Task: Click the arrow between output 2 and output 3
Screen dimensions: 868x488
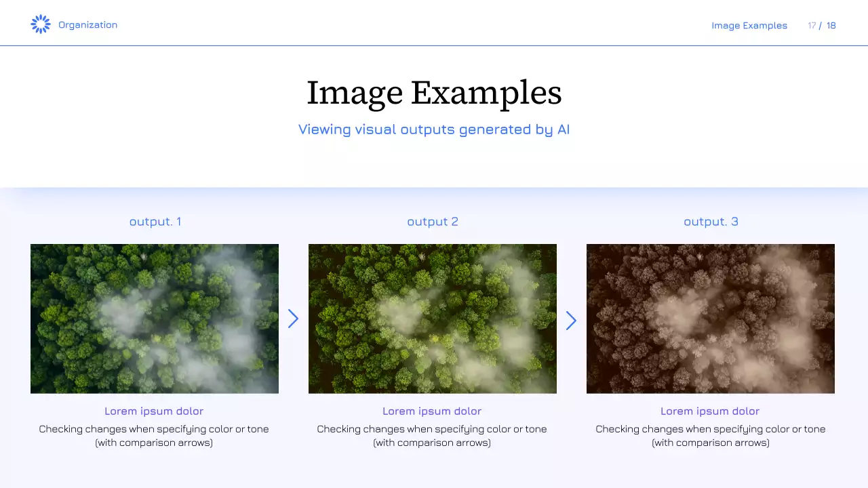Action: pyautogui.click(x=571, y=321)
